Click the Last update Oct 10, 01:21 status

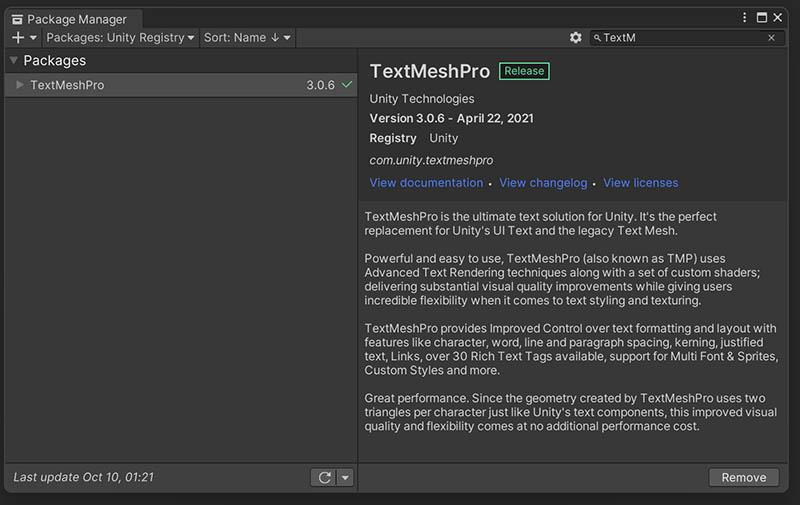tap(84, 477)
